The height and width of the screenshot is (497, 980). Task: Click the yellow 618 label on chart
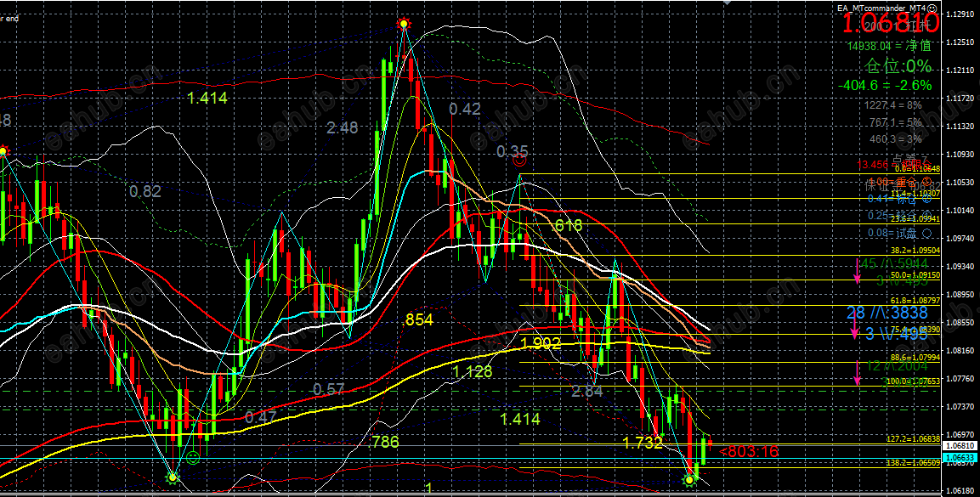tap(568, 225)
